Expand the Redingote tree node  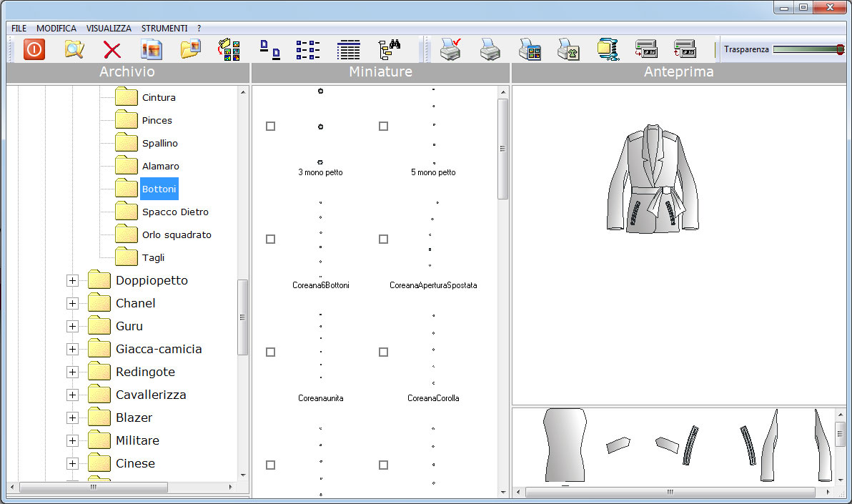tap(72, 372)
